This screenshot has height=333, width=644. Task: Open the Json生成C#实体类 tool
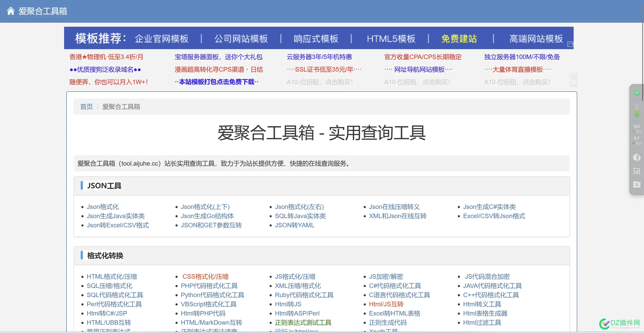click(489, 207)
